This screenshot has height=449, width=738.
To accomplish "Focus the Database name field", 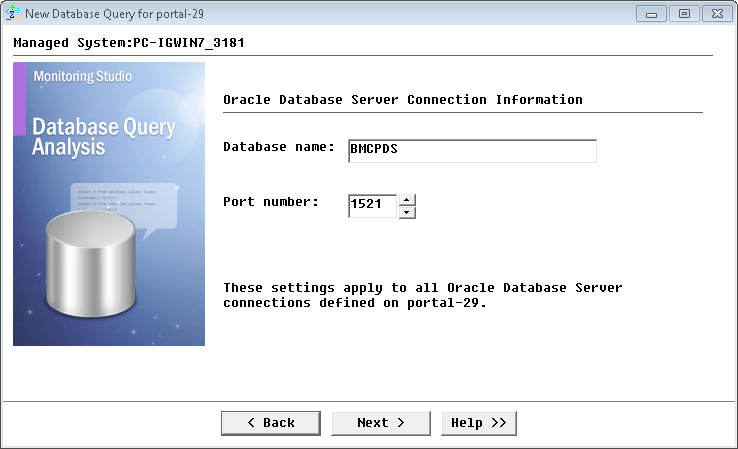I will pyautogui.click(x=472, y=151).
